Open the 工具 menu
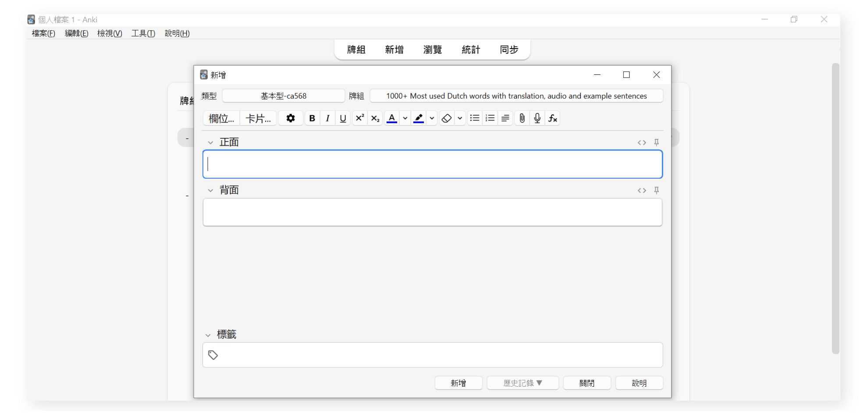 [x=143, y=33]
